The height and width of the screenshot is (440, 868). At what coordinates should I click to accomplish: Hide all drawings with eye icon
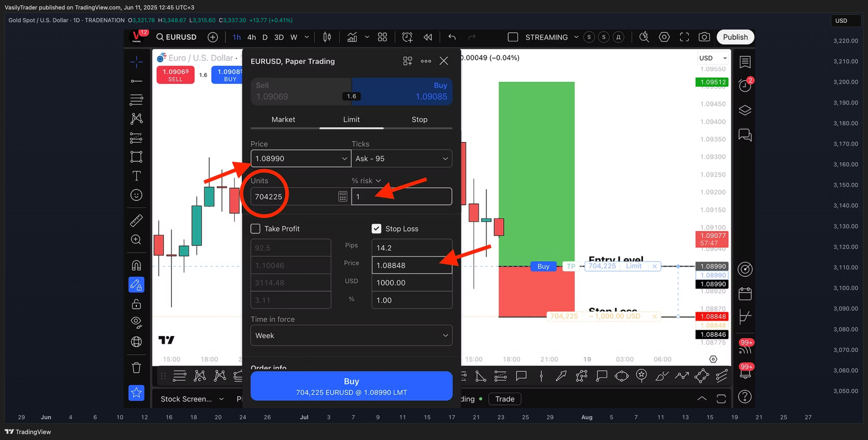[x=136, y=323]
